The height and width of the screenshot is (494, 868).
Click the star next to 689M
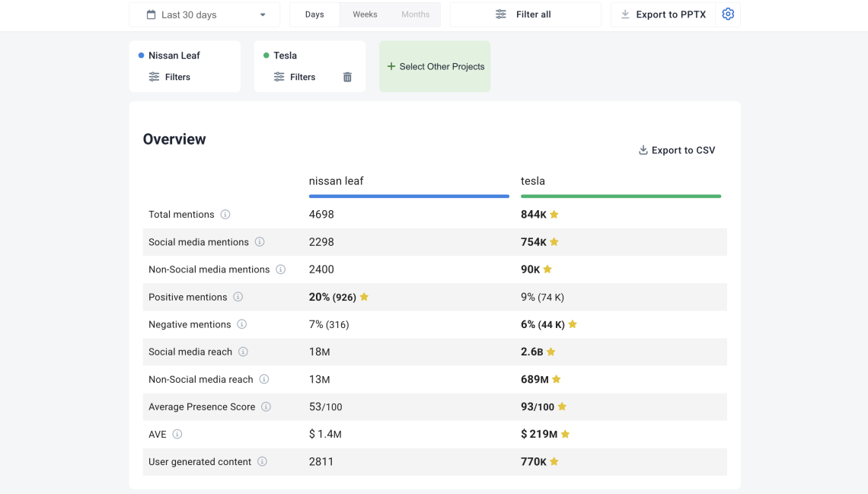(x=557, y=379)
